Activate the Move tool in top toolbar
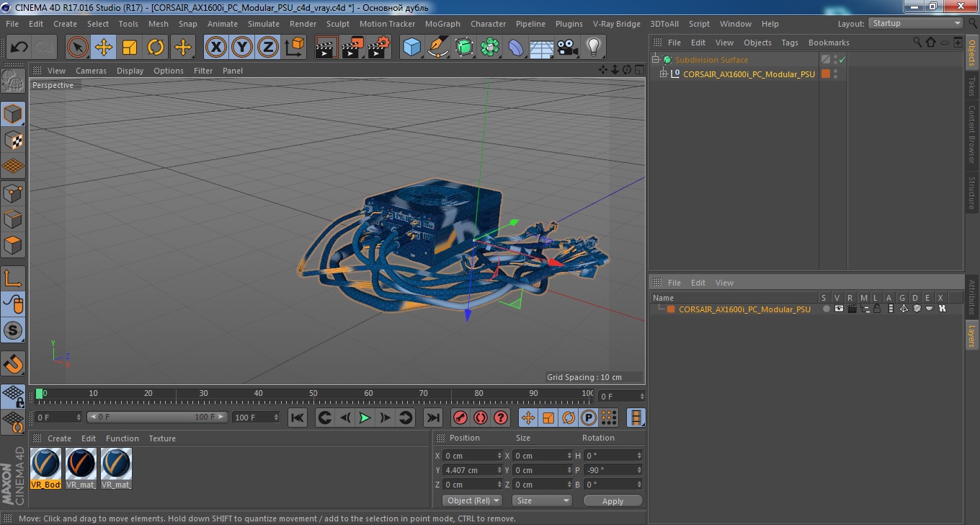Viewport: 980px width, 525px height. (104, 48)
